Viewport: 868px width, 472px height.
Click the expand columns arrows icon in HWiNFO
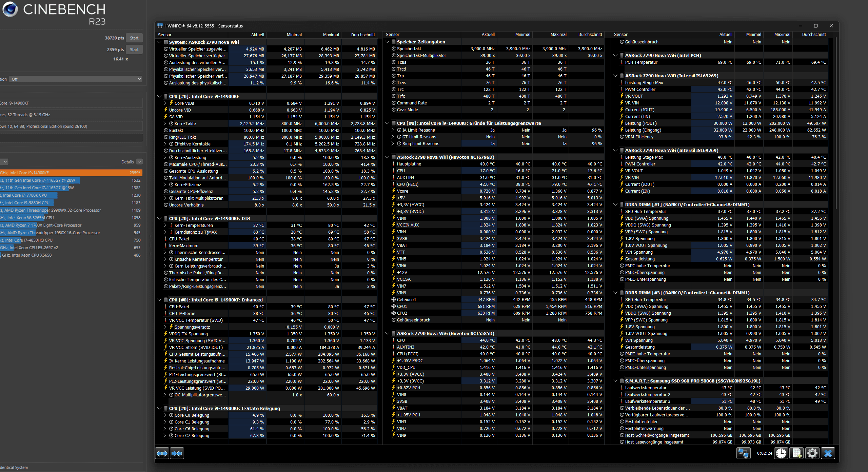(x=162, y=453)
